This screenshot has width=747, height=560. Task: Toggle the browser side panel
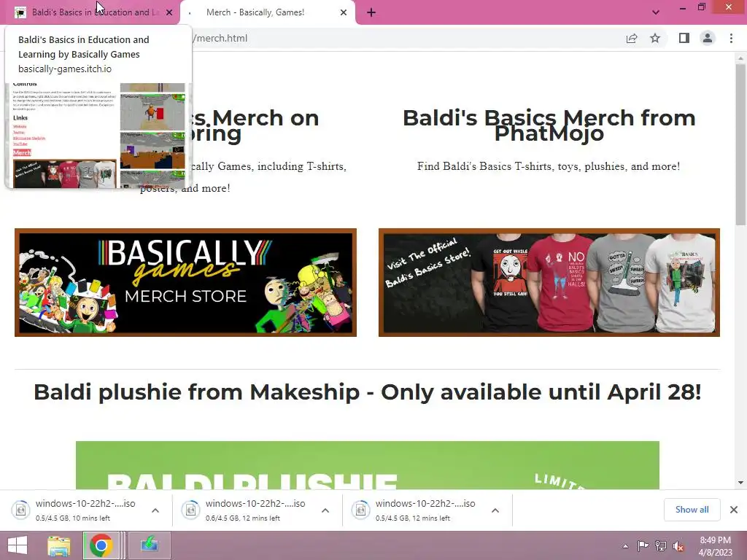(684, 38)
